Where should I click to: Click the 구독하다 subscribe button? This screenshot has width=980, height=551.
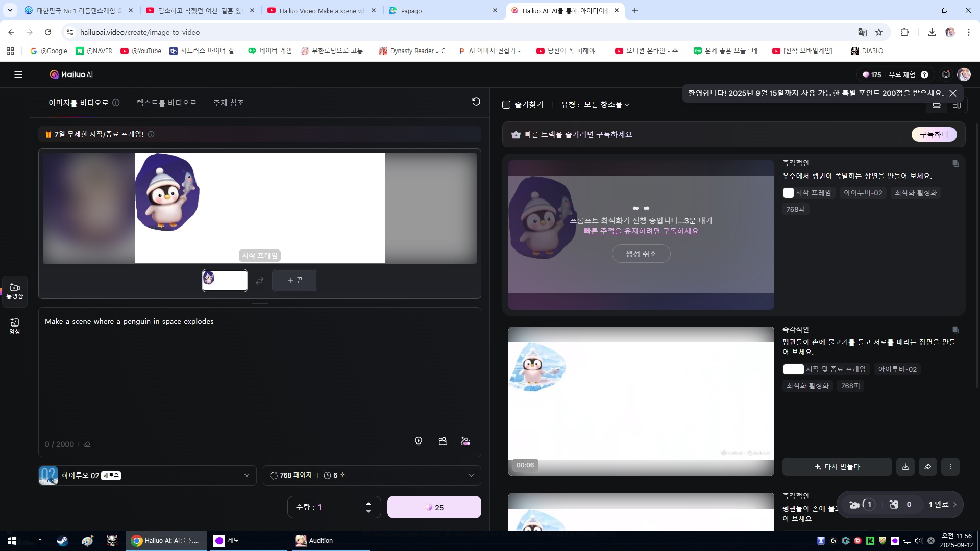pyautogui.click(x=934, y=134)
